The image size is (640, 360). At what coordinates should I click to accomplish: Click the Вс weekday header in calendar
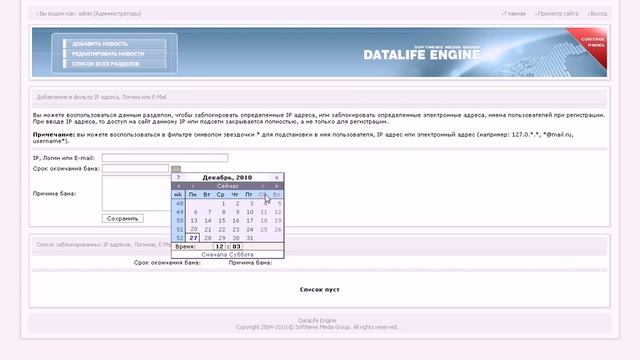pyautogui.click(x=276, y=195)
